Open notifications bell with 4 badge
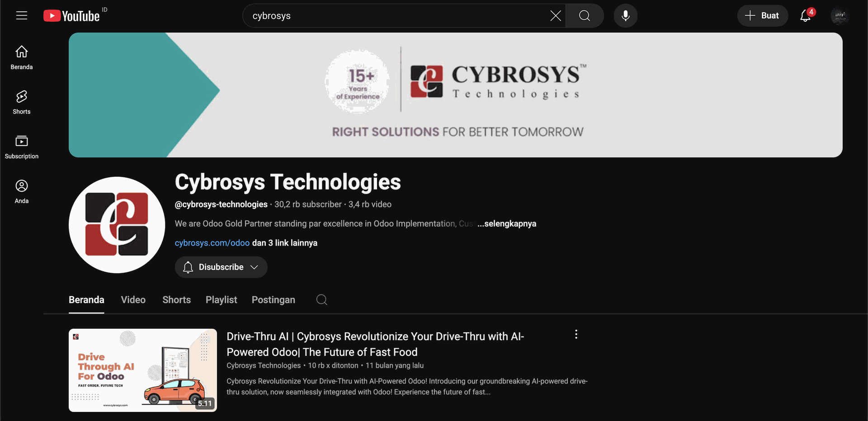 click(806, 16)
